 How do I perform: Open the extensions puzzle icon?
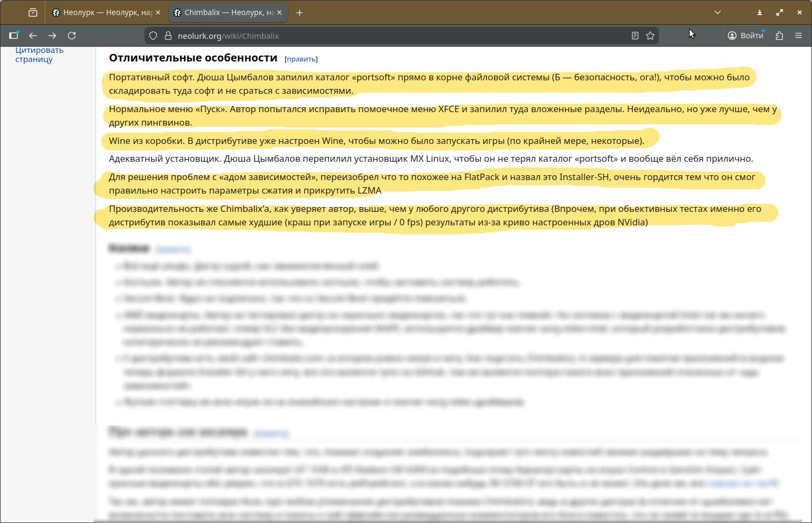tap(779, 36)
